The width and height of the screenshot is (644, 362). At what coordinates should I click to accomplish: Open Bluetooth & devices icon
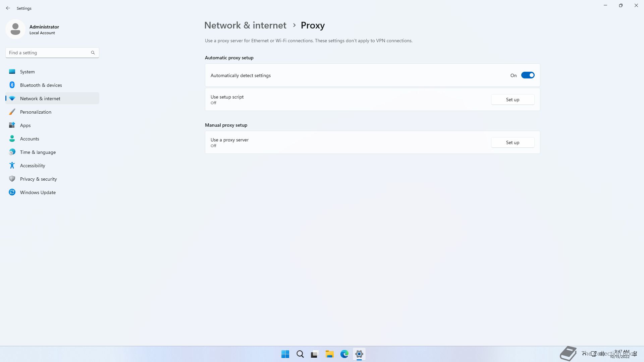tap(12, 85)
